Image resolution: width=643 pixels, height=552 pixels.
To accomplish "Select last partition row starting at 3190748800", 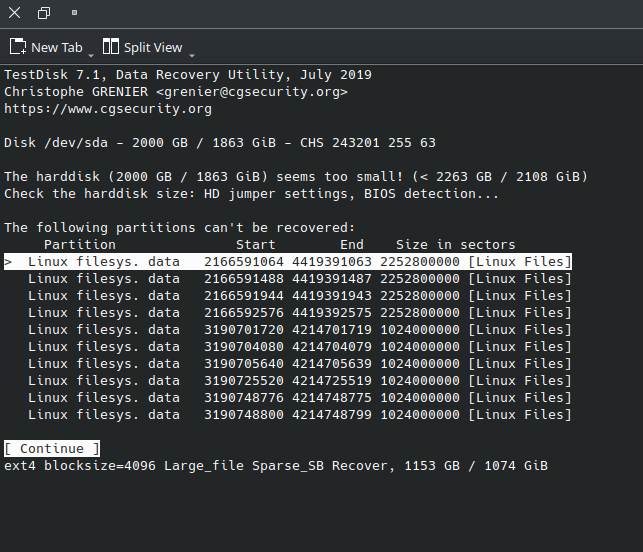I will [x=288, y=415].
